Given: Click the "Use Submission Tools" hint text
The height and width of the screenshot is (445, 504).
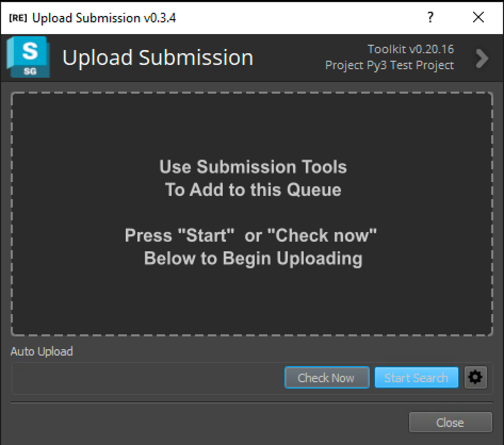Looking at the screenshot, I should click(253, 167).
